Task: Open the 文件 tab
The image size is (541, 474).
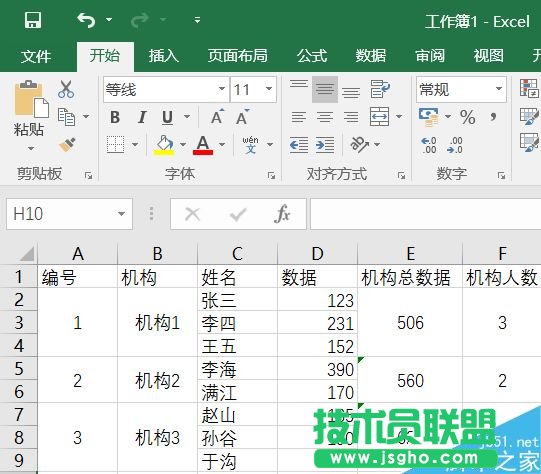Action: click(x=36, y=56)
